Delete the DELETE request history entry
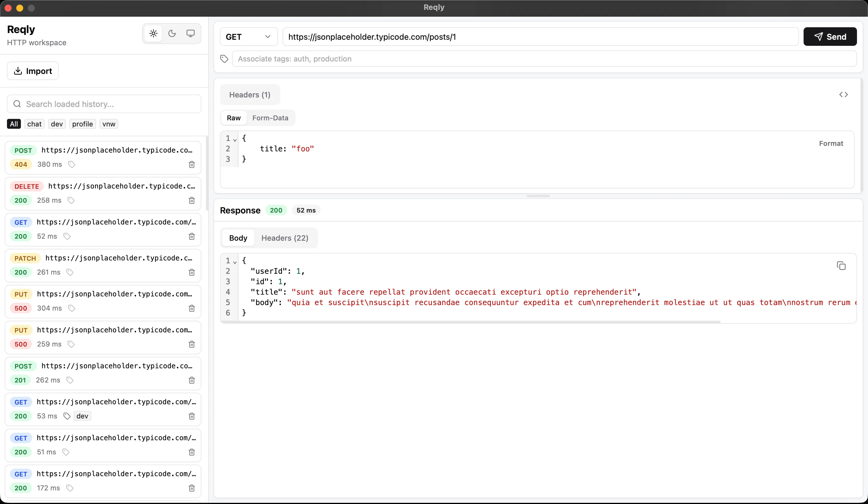 pos(192,200)
